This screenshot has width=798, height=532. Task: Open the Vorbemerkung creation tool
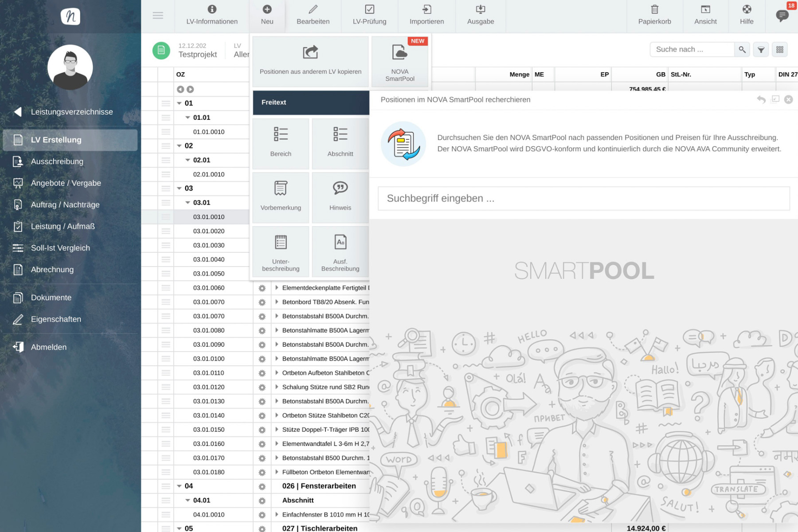click(x=281, y=197)
